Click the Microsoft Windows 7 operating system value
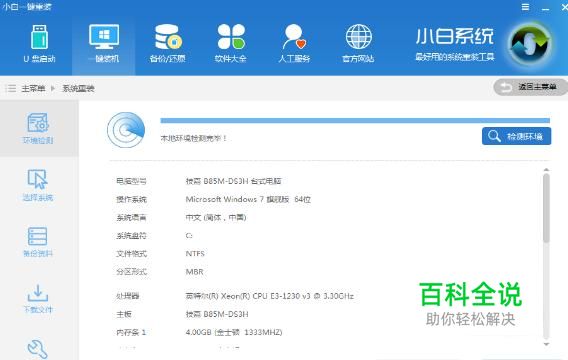 click(248, 199)
